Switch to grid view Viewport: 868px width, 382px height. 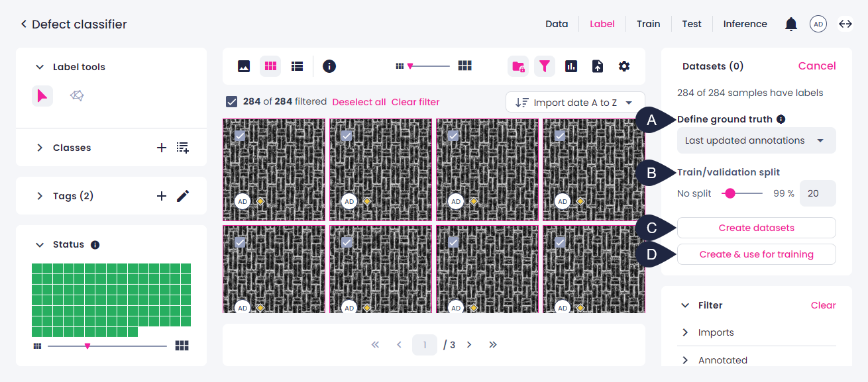pyautogui.click(x=270, y=66)
